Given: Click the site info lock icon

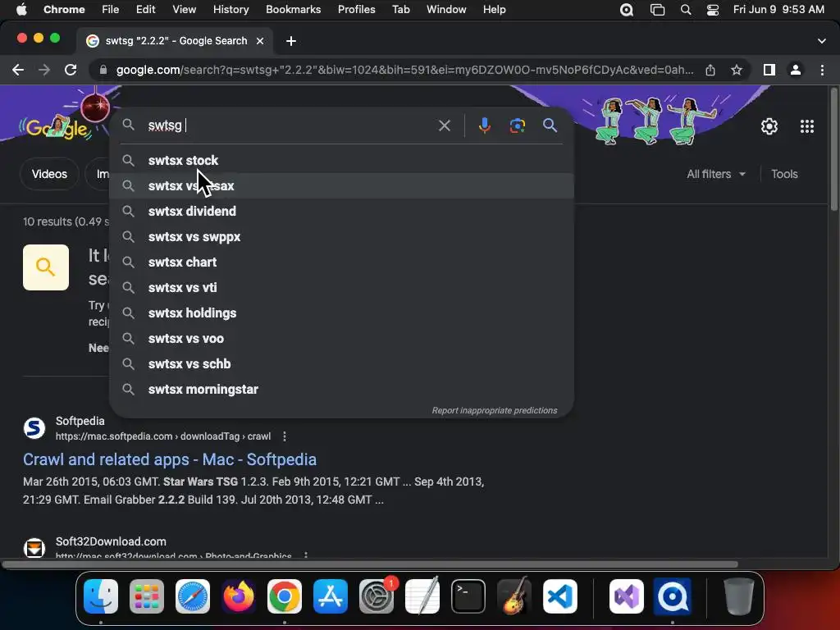Looking at the screenshot, I should pyautogui.click(x=103, y=71).
